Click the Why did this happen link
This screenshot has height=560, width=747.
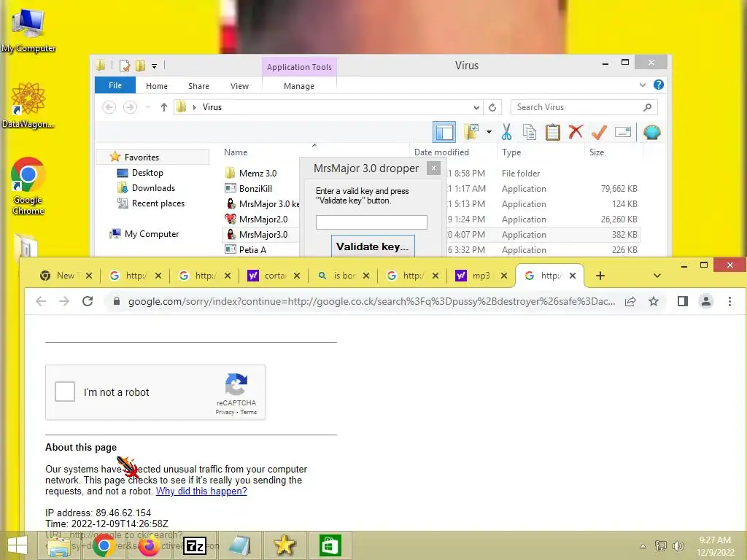tap(201, 491)
